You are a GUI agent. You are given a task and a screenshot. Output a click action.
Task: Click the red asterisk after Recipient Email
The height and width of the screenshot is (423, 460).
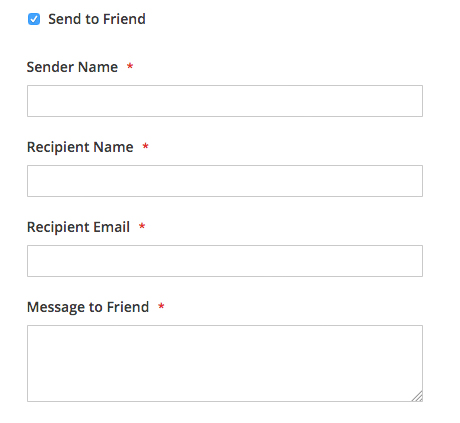pos(142,226)
